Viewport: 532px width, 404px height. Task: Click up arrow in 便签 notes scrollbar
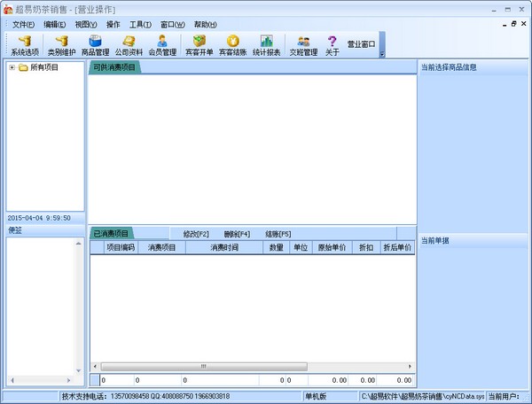point(78,244)
